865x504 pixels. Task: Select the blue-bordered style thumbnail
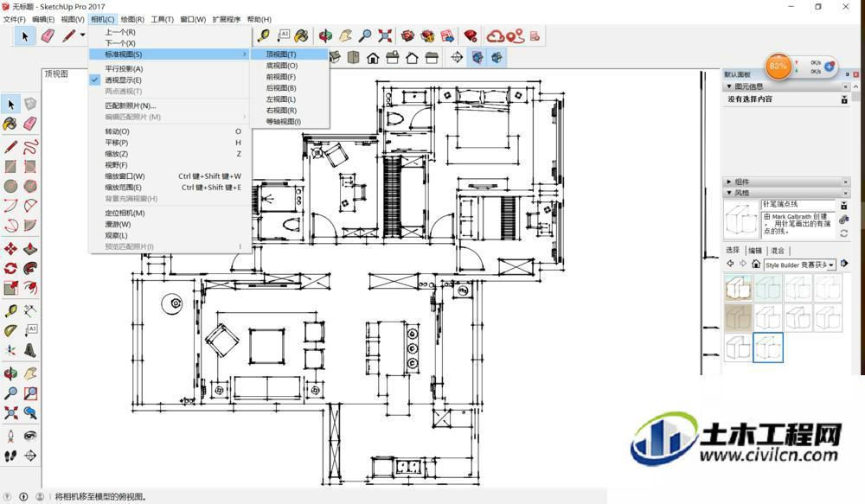pyautogui.click(x=768, y=348)
